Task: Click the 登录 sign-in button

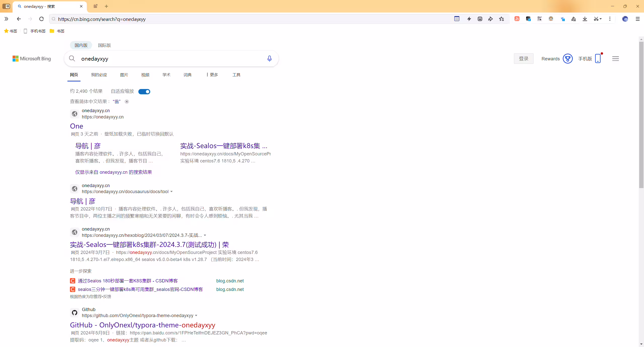Action: [524, 59]
